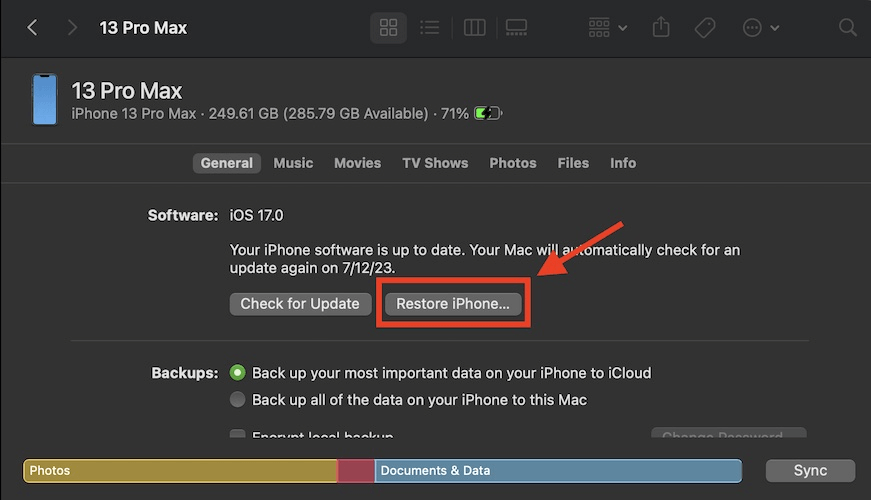Click the forward navigation arrow
This screenshot has width=871, height=500.
pyautogui.click(x=72, y=28)
